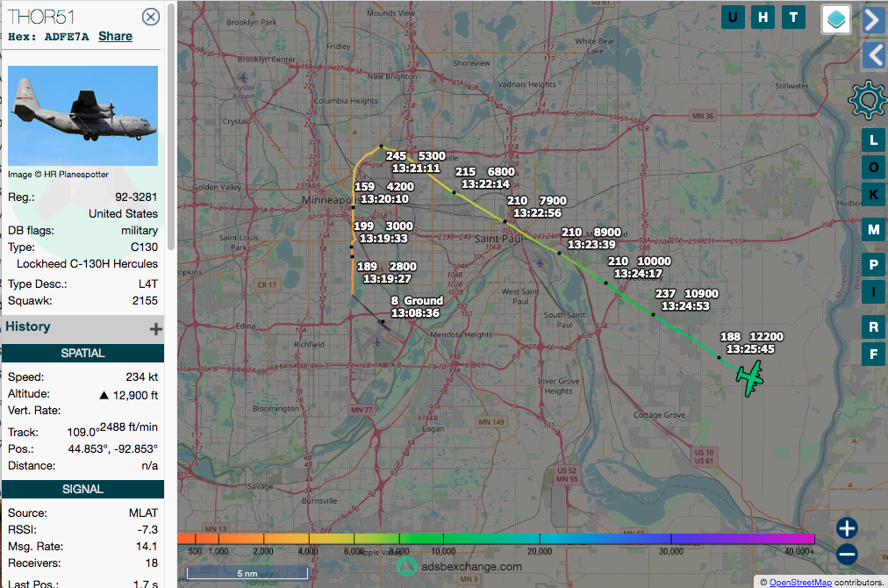
Task: Toggle the M map option
Action: click(x=874, y=230)
